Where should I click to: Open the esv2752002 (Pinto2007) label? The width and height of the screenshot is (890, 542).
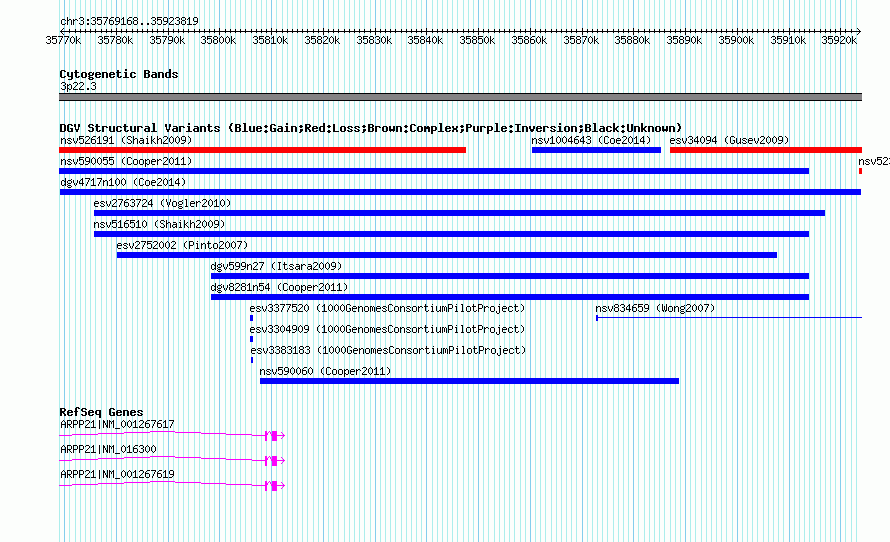pos(182,245)
